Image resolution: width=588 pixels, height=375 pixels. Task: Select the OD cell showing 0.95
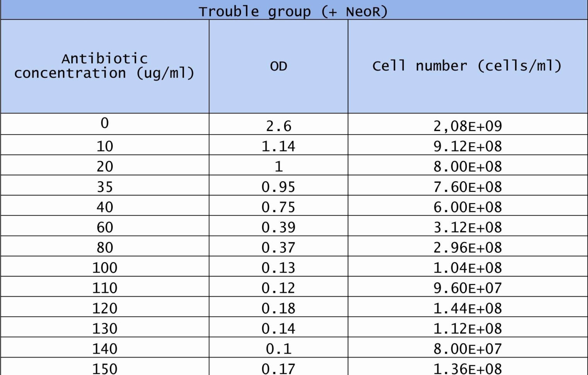278,187
